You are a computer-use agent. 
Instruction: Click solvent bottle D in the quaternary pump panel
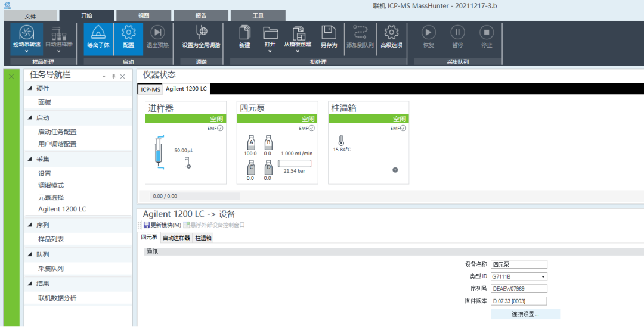tap(268, 167)
